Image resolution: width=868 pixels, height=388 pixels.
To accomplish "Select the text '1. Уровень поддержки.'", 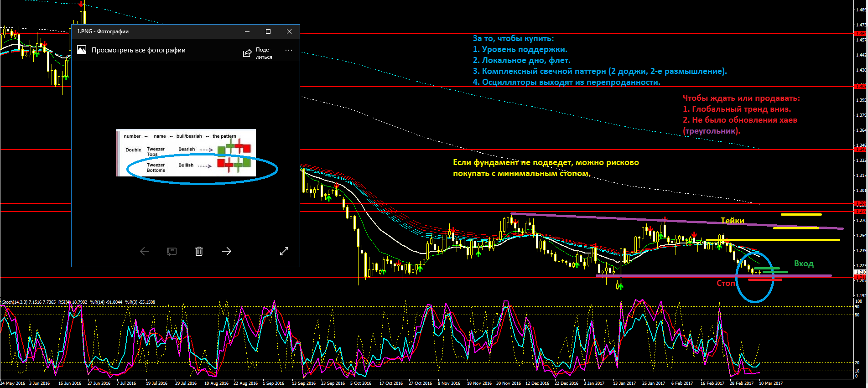I will tap(520, 49).
